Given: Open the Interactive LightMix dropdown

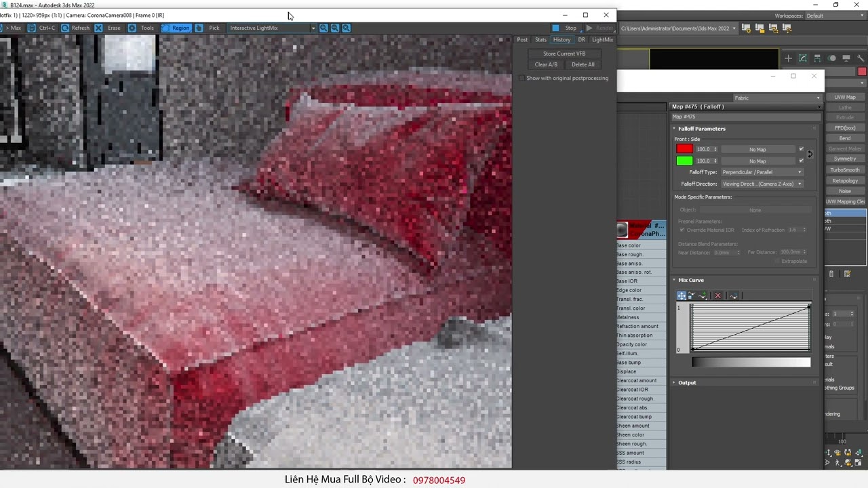Looking at the screenshot, I should click(x=272, y=28).
